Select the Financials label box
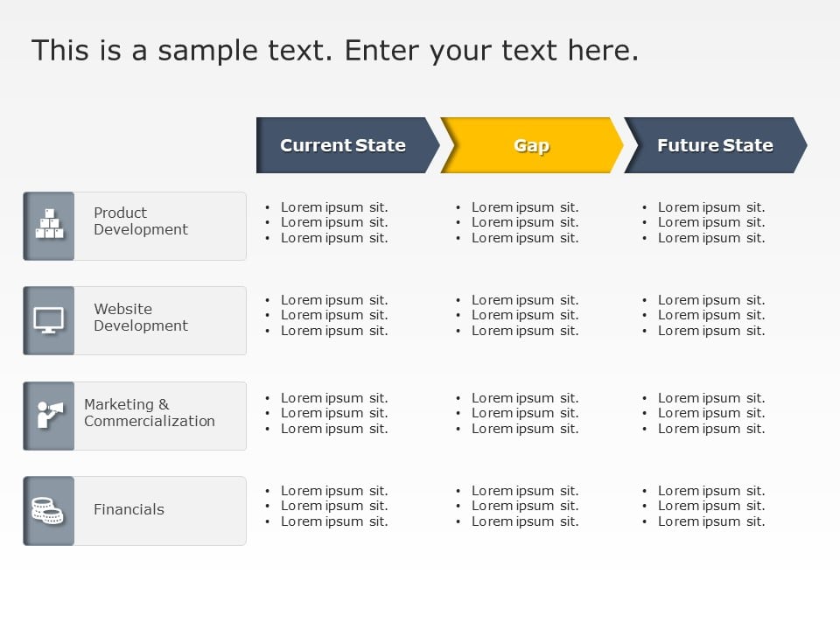Screen dimensions: 840x630 tap(159, 510)
